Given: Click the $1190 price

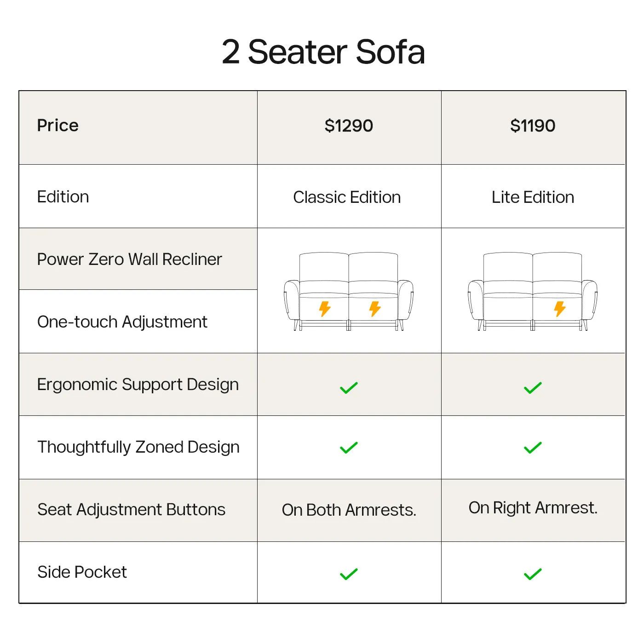Looking at the screenshot, I should coord(533,126).
